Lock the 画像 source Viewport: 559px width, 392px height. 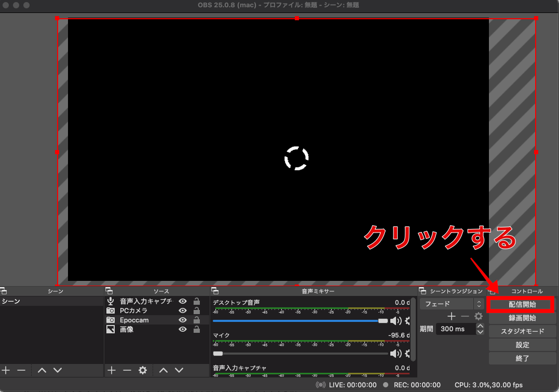tap(197, 329)
